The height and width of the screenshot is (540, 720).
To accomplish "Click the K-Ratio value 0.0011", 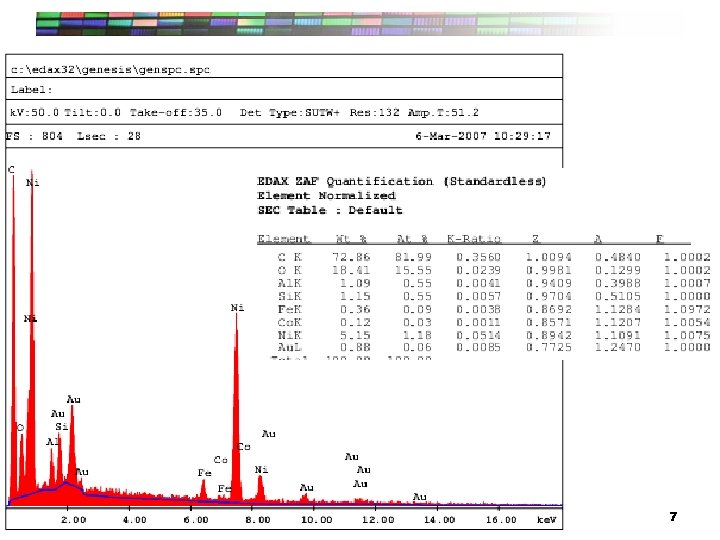I will click(x=478, y=322).
